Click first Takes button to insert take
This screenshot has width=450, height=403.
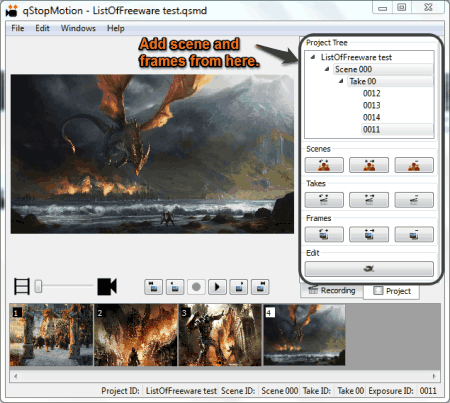tap(324, 200)
